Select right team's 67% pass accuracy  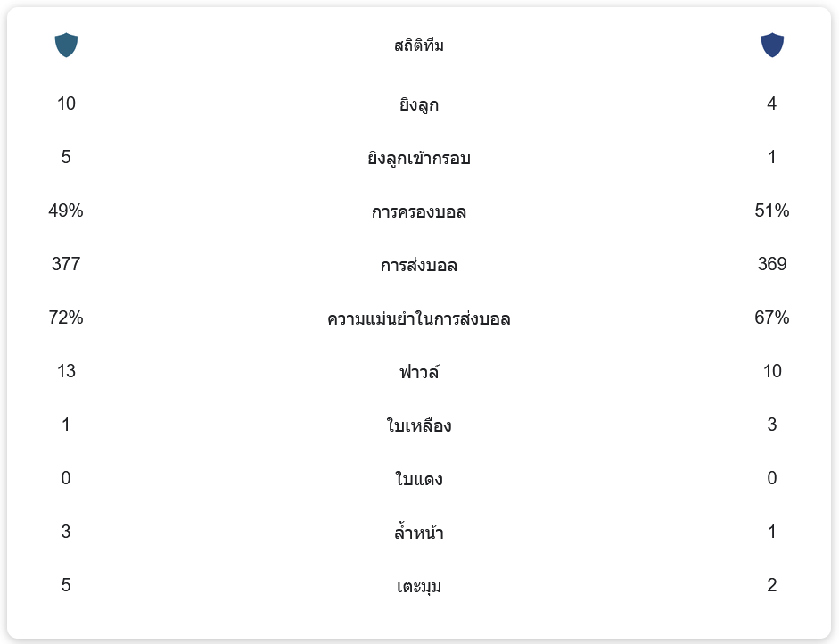(771, 318)
